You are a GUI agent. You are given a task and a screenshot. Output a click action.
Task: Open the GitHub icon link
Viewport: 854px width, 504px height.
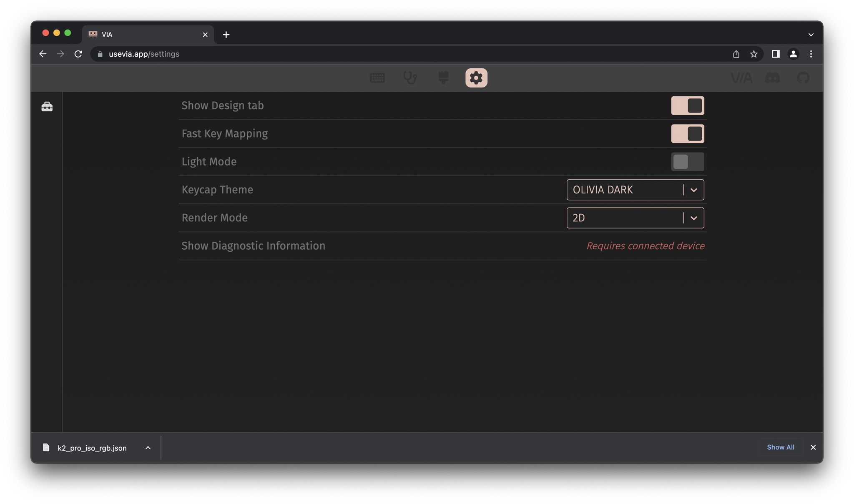click(x=803, y=78)
